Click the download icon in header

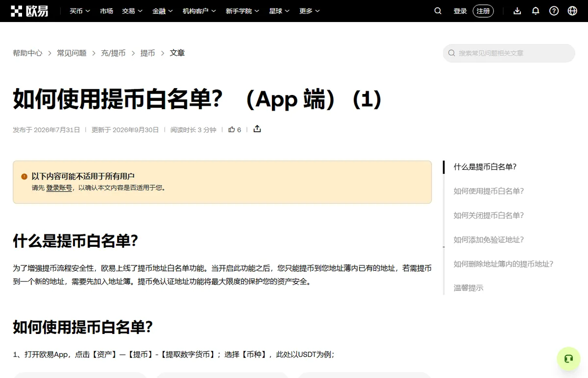click(x=517, y=11)
